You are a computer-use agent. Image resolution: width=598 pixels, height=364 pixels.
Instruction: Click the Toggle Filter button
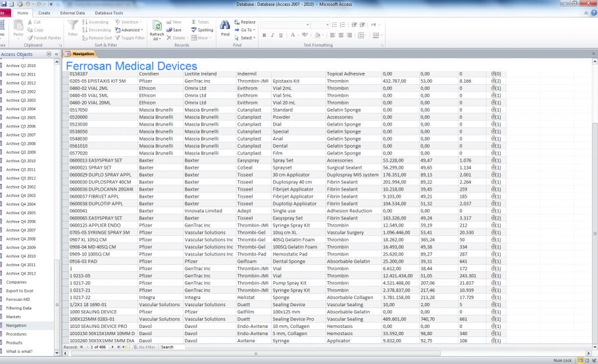click(x=130, y=38)
